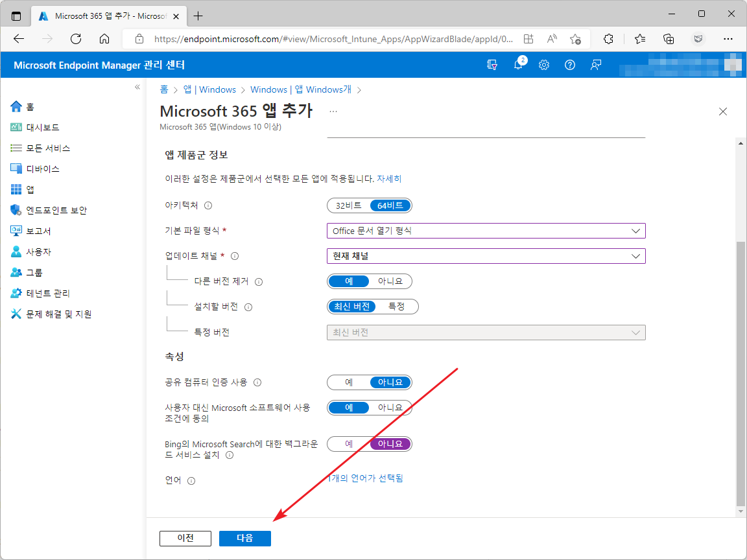Open browser collections
This screenshot has width=747, height=560.
669,39
